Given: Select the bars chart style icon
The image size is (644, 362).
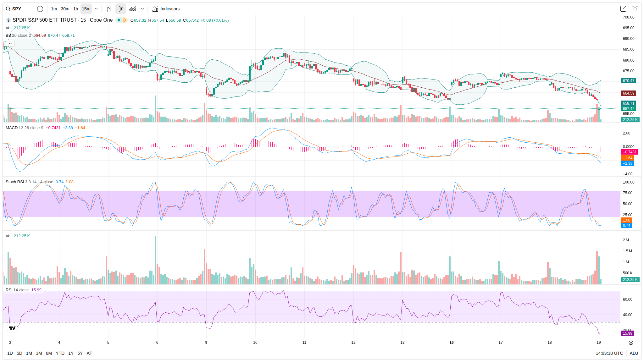Looking at the screenshot, I should click(x=109, y=9).
